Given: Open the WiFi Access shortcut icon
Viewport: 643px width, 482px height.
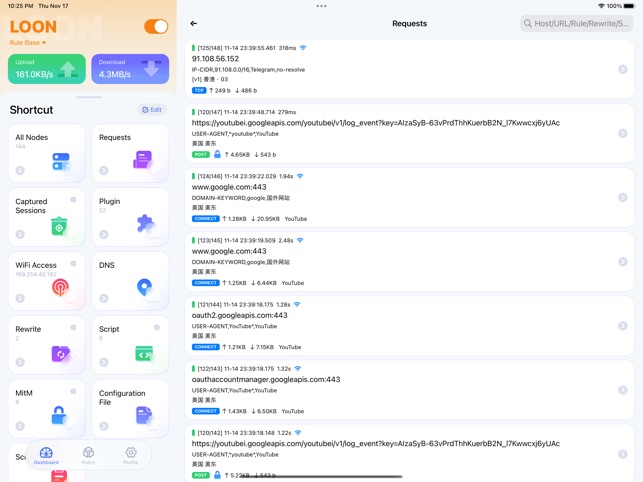Looking at the screenshot, I should (x=60, y=288).
